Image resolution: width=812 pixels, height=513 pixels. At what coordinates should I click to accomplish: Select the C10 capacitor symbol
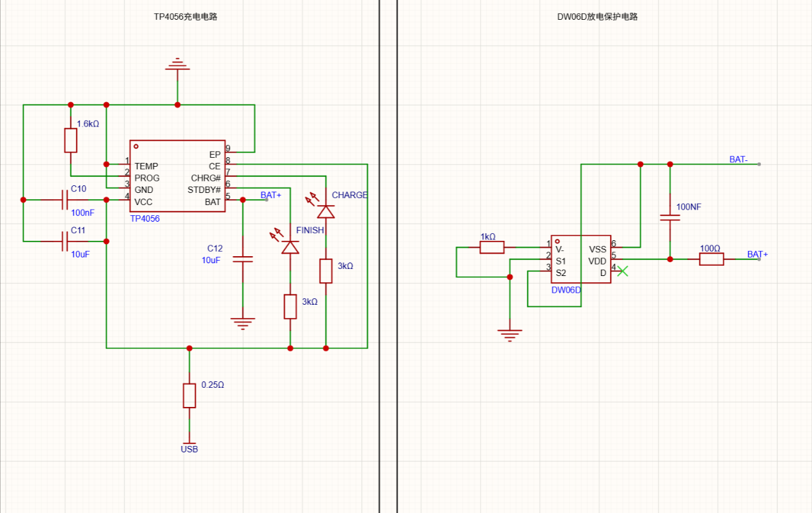tap(65, 199)
